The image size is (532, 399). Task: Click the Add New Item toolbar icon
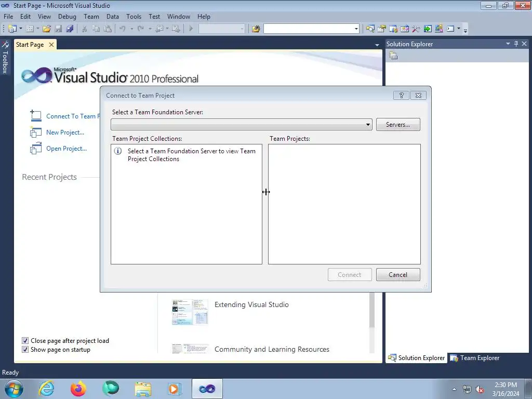point(30,29)
